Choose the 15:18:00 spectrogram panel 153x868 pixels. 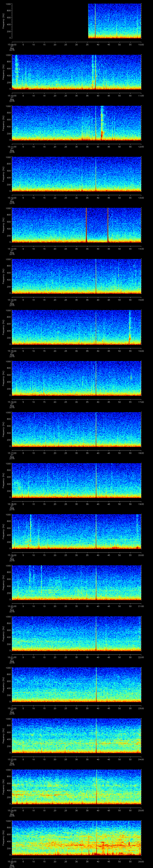(x=77, y=480)
